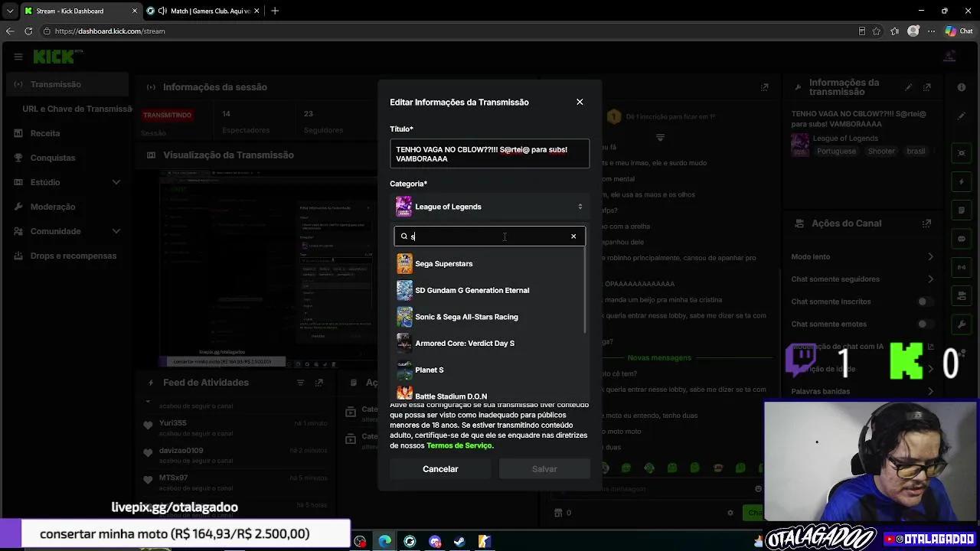This screenshot has width=980, height=551.
Task: Click the category search input field
Action: tap(489, 236)
